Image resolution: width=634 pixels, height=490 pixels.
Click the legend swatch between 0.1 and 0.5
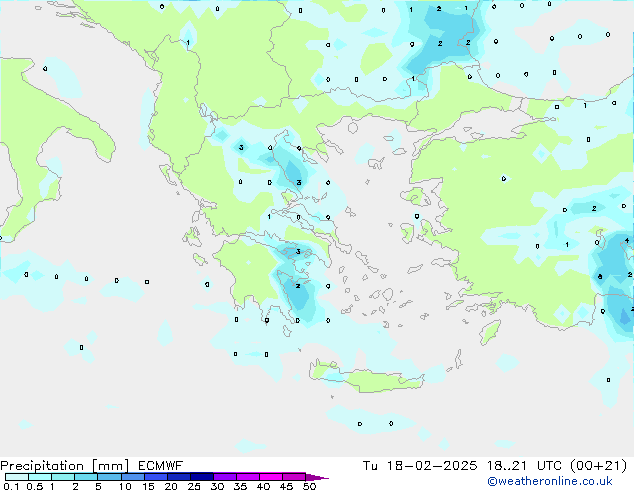coord(17,477)
